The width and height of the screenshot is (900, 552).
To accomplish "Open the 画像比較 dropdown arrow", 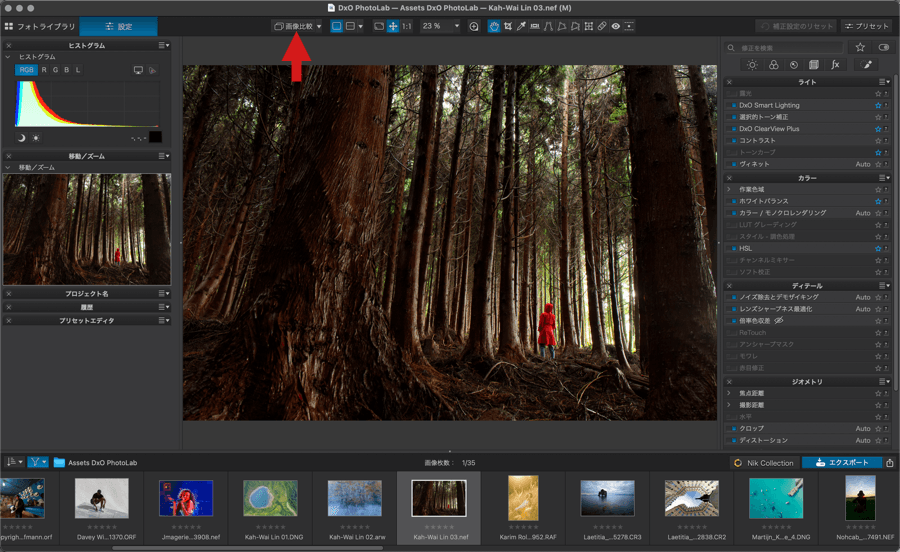I will click(319, 26).
